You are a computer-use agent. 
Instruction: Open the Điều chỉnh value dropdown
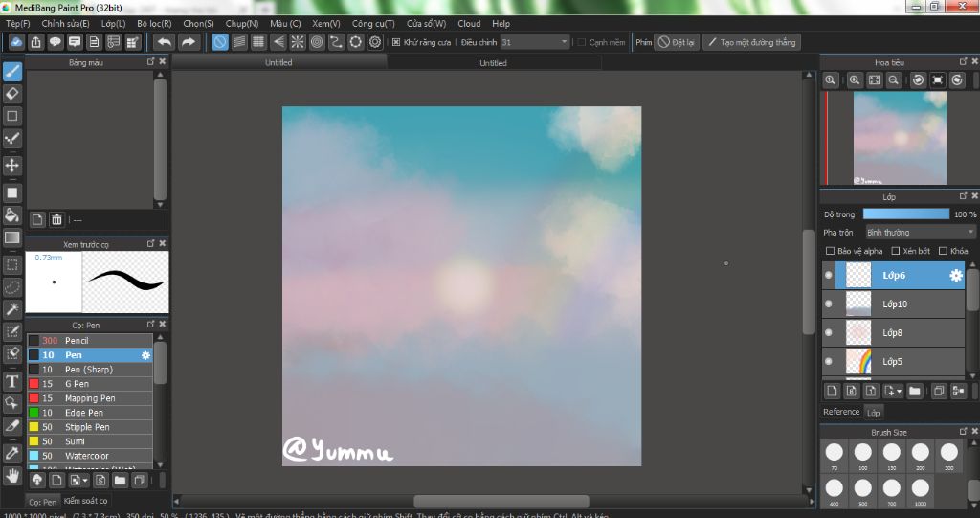pyautogui.click(x=534, y=42)
